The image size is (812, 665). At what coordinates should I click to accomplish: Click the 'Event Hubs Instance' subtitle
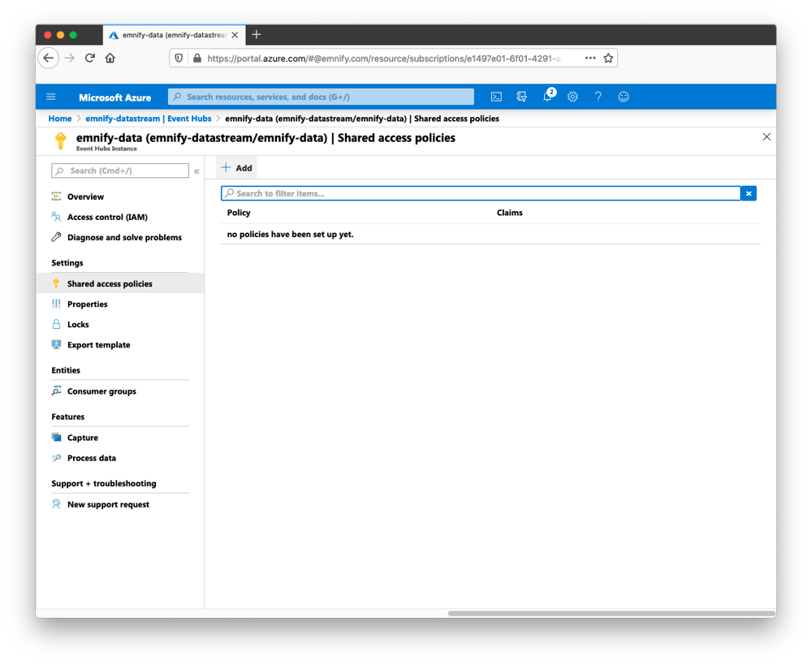tap(106, 149)
